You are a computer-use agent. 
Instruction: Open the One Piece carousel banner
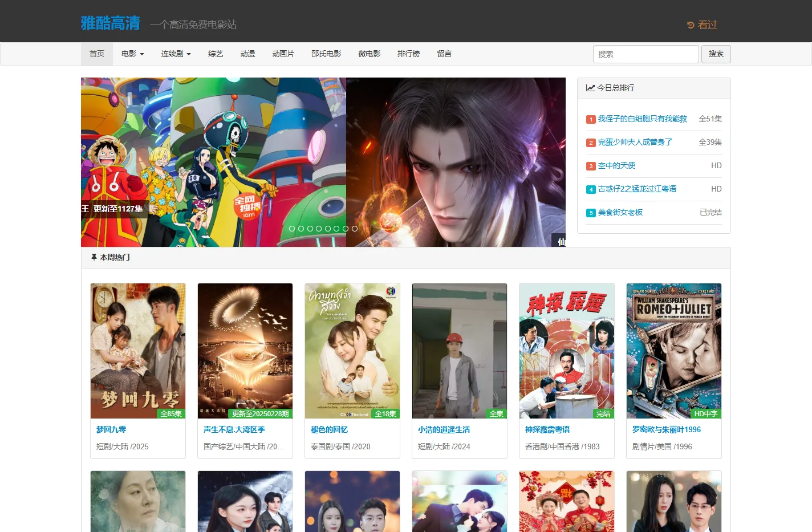(213, 162)
